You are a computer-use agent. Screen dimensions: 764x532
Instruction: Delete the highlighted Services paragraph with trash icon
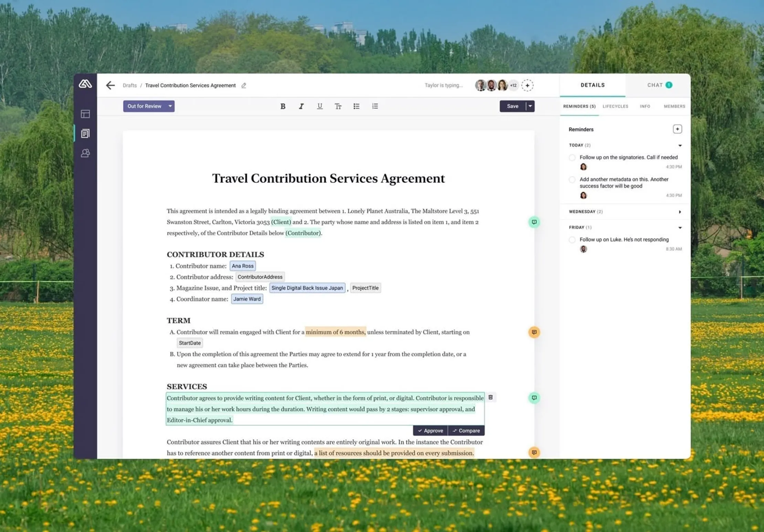[x=490, y=397]
